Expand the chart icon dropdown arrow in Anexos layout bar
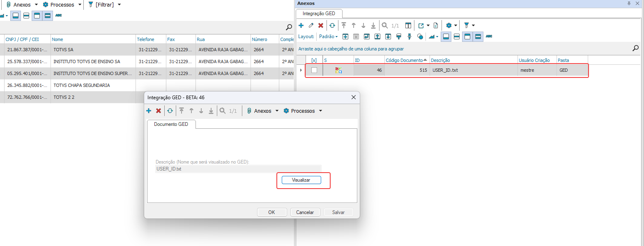 (x=438, y=36)
